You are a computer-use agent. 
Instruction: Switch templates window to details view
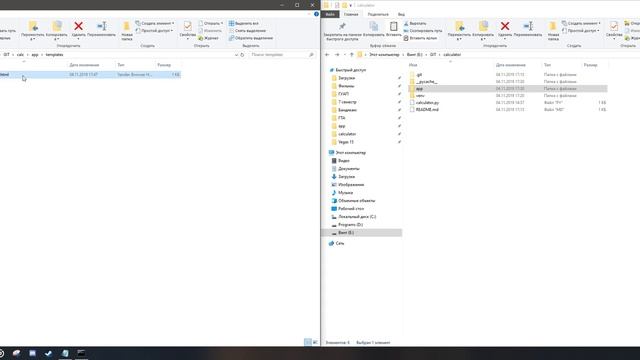pos(308,342)
